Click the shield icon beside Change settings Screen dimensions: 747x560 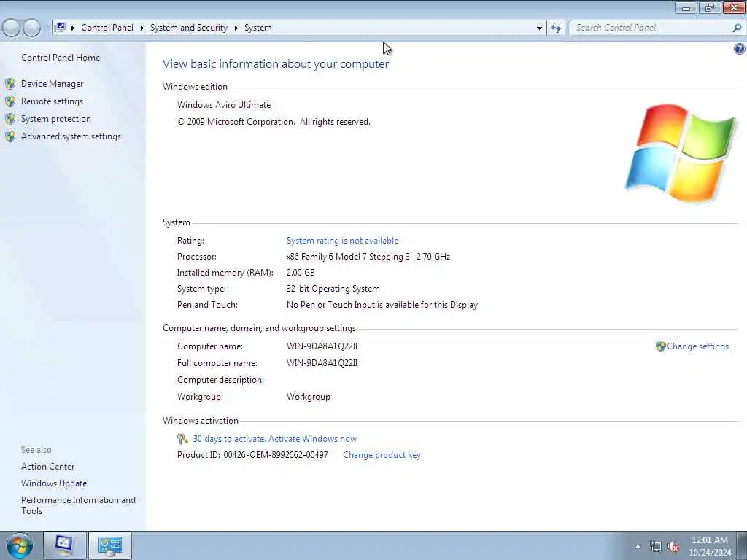pos(660,346)
